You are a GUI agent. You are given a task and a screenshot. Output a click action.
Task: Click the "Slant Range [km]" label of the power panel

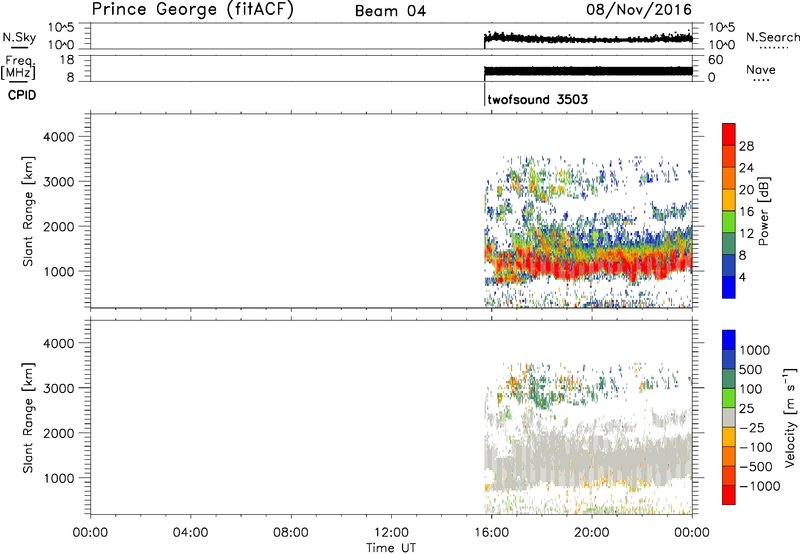(x=28, y=211)
